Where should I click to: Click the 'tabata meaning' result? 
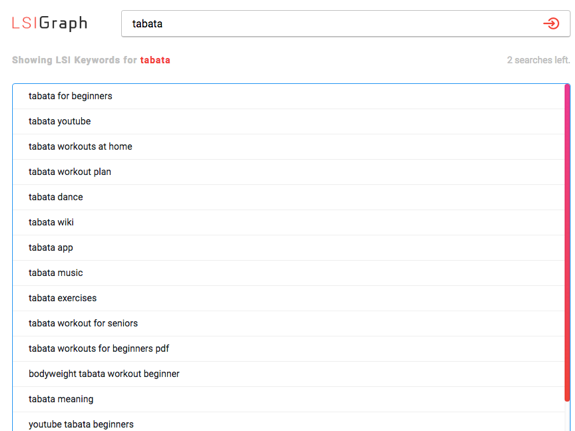coord(289,399)
